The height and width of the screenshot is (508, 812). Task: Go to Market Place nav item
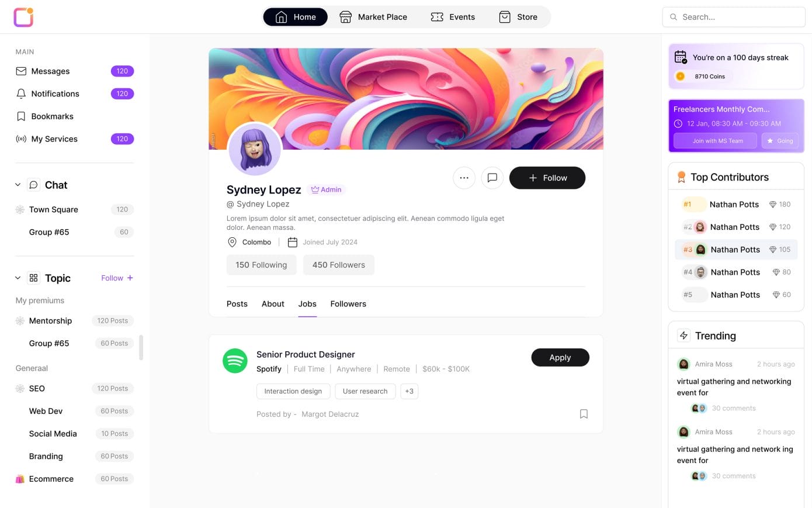[373, 17]
